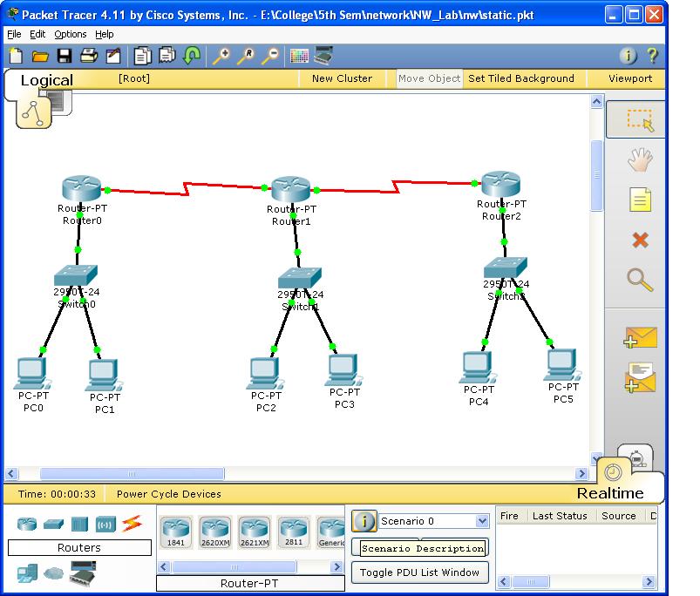The height and width of the screenshot is (596, 700).
Task: Select Router0 on the workspace
Action: (x=82, y=188)
